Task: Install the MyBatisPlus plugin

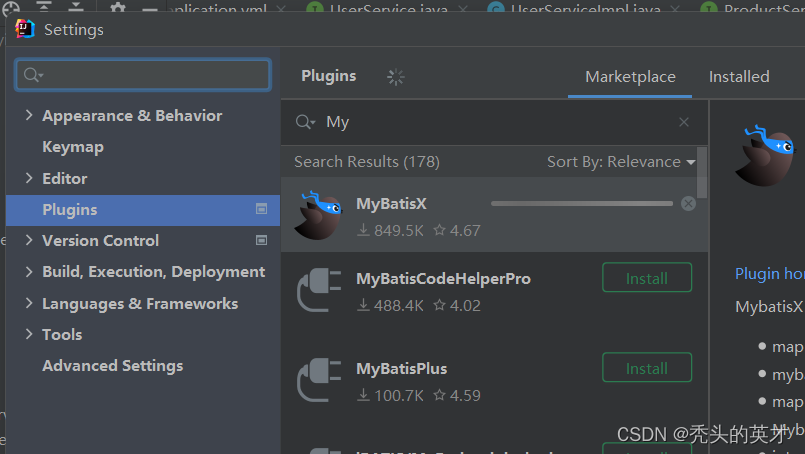Action: 647,368
